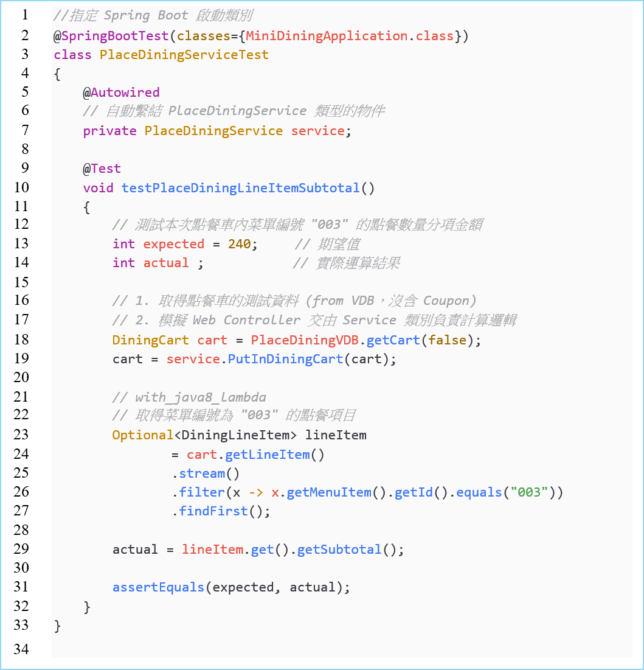This screenshot has width=644, height=670.
Task: Click the findFirst call on line 27
Action: point(213,511)
